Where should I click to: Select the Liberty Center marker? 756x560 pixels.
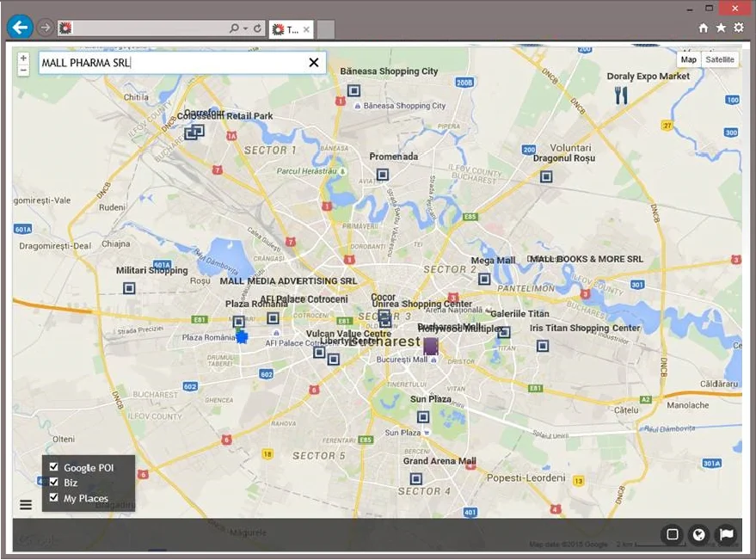[333, 360]
